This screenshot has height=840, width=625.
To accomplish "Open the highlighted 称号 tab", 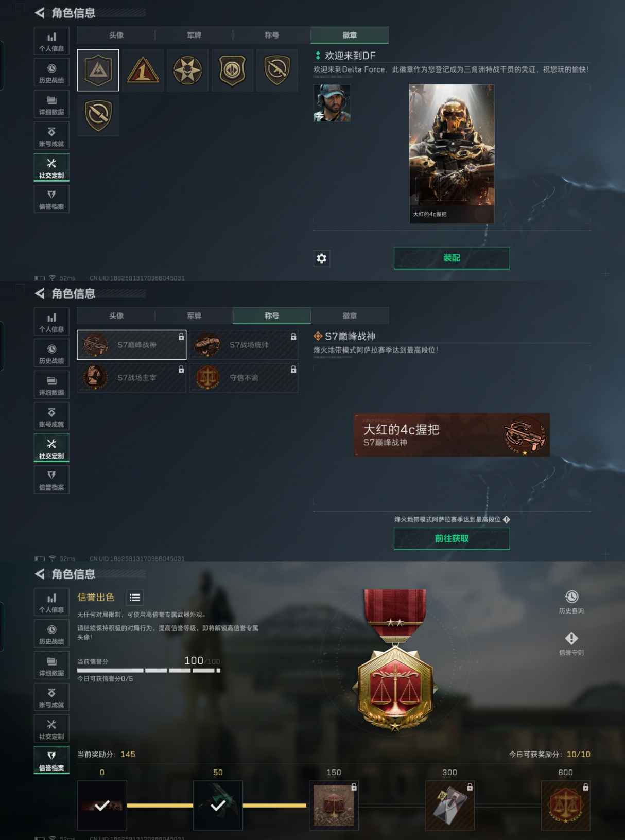I will click(x=272, y=316).
